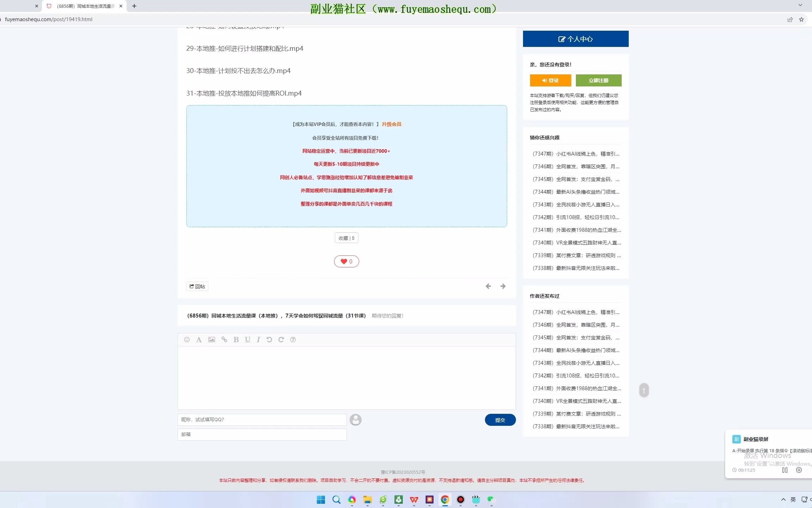Image resolution: width=812 pixels, height=508 pixels.
Task: Pause the 副业猫录屏 recording
Action: pyautogui.click(x=785, y=470)
